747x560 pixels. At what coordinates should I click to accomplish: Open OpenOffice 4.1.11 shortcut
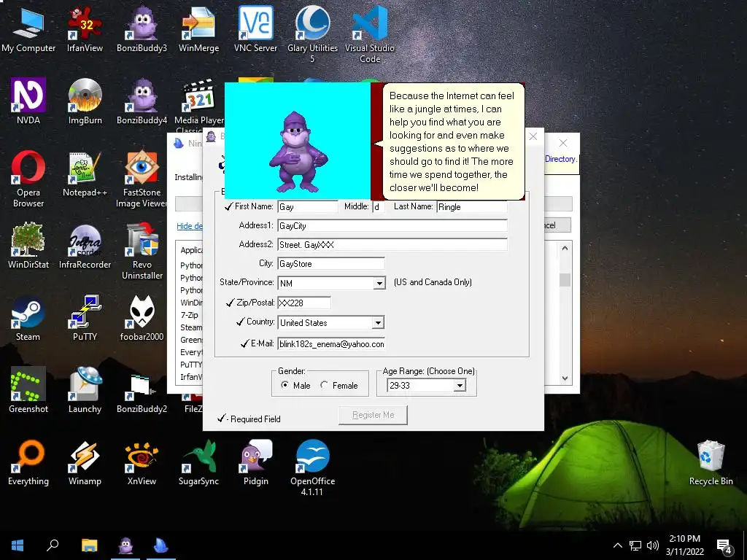click(312, 467)
